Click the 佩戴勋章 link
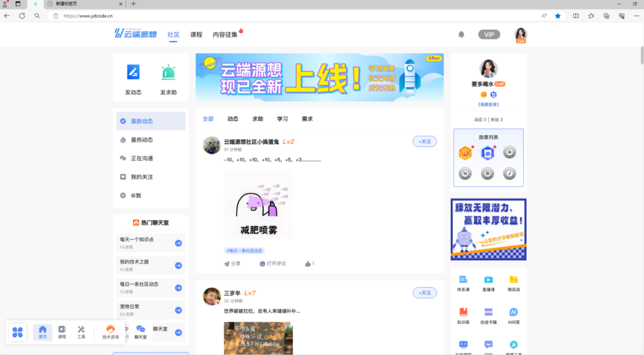This screenshot has width=644, height=355. point(488,104)
